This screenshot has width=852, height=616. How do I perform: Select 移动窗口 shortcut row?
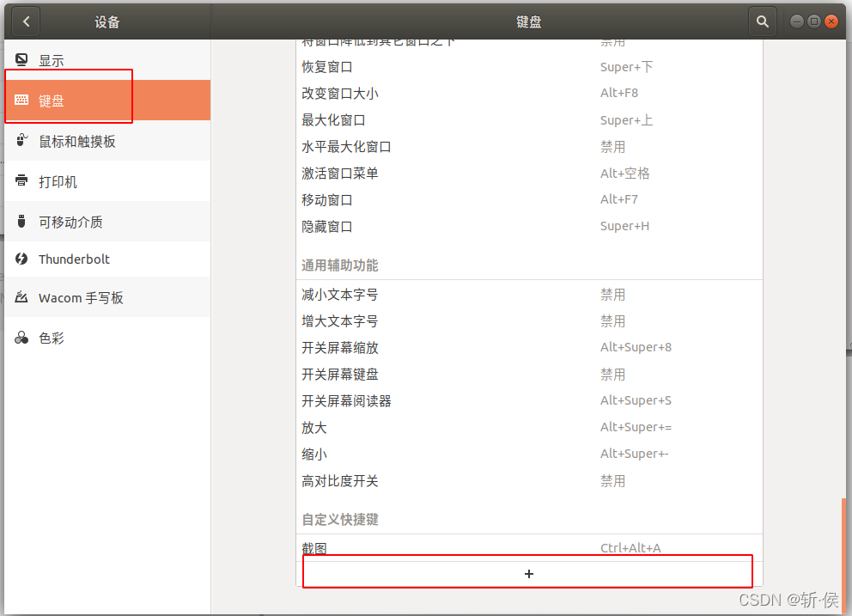(x=529, y=200)
